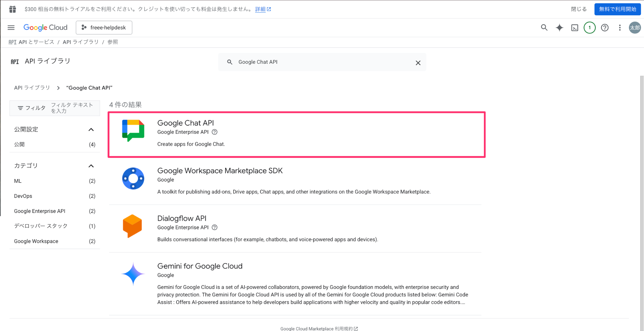Click the search magnifier icon in top bar
Screen dimensions: 644x331
click(544, 28)
